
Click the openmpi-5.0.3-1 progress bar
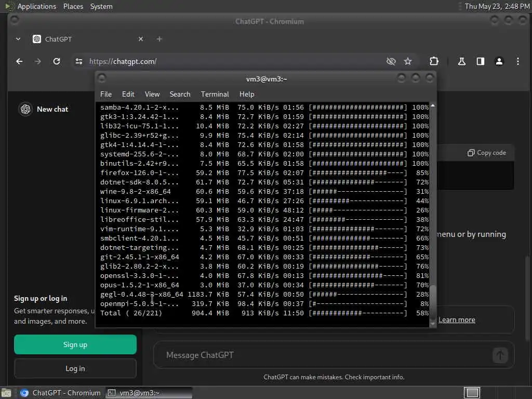pyautogui.click(x=358, y=303)
